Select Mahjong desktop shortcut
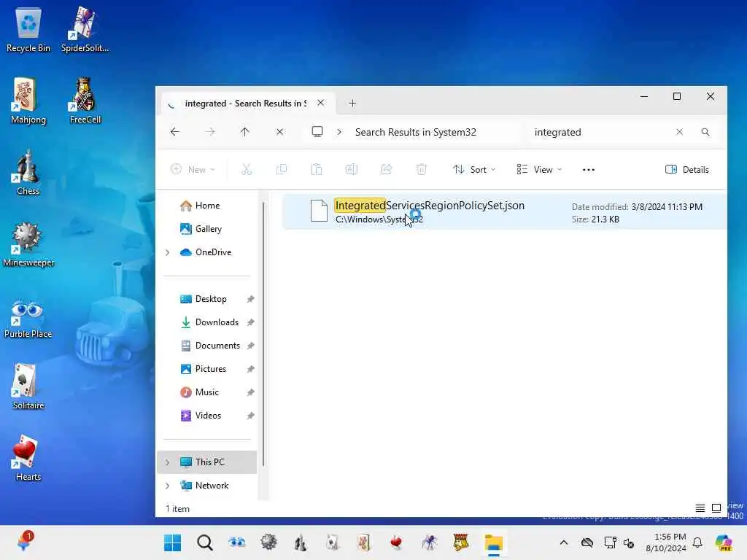Image resolution: width=747 pixels, height=560 pixels. pos(28,101)
